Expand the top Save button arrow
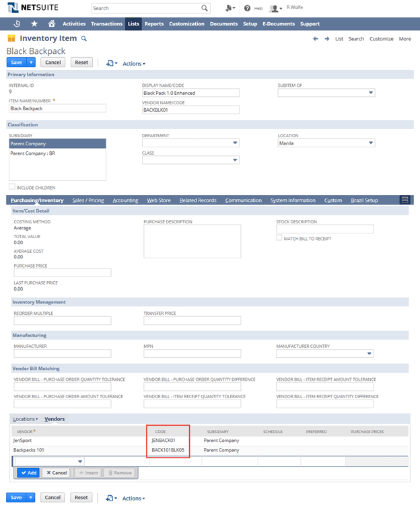420x522 pixels. pyautogui.click(x=31, y=63)
